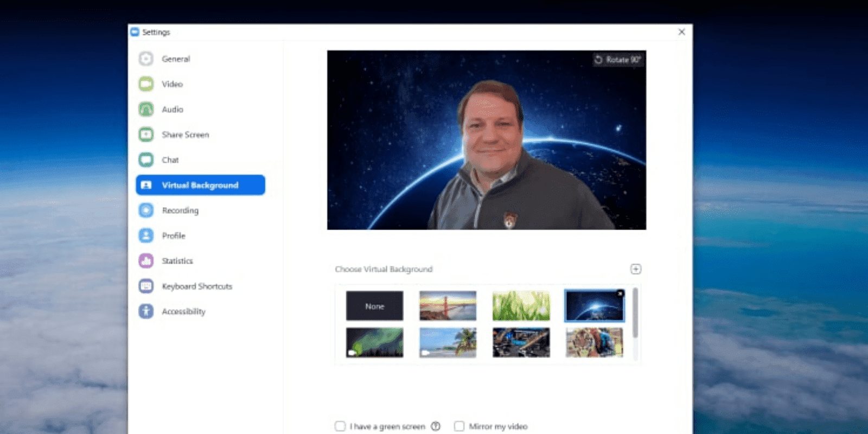Select the tiger image background
Viewport: 868px width, 434px height.
click(594, 342)
